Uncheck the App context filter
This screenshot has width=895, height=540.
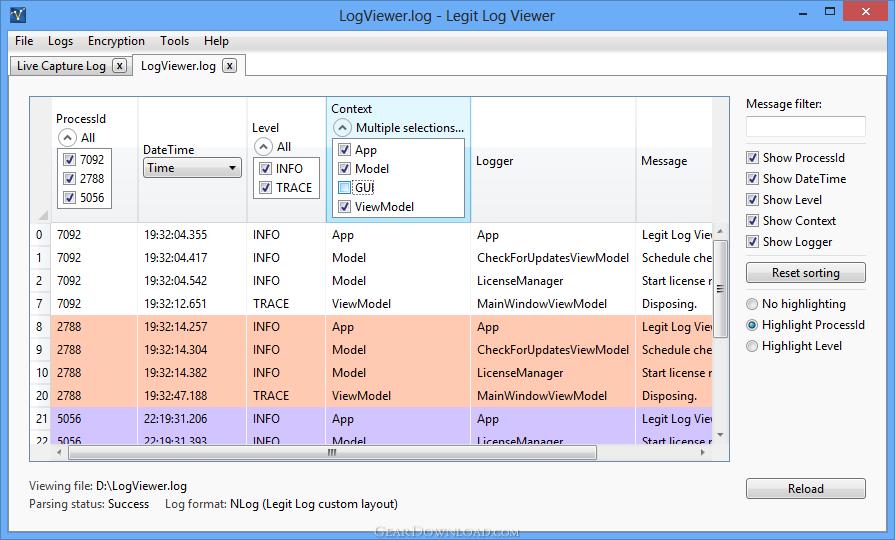344,150
